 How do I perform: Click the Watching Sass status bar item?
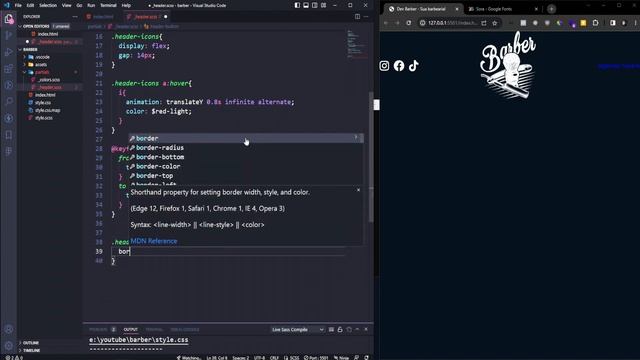[x=189, y=358]
